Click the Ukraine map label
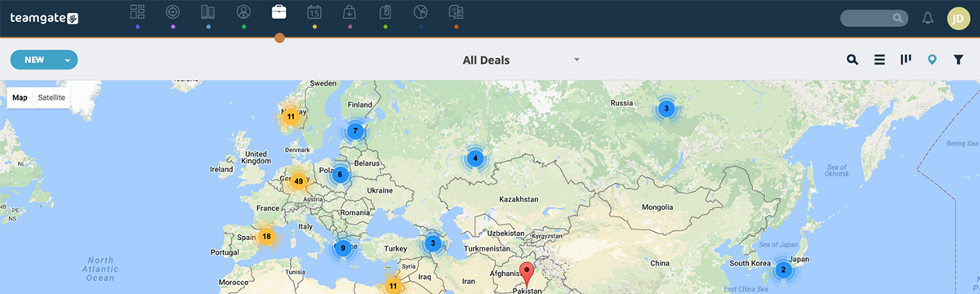Image resolution: width=980 pixels, height=294 pixels. [380, 190]
